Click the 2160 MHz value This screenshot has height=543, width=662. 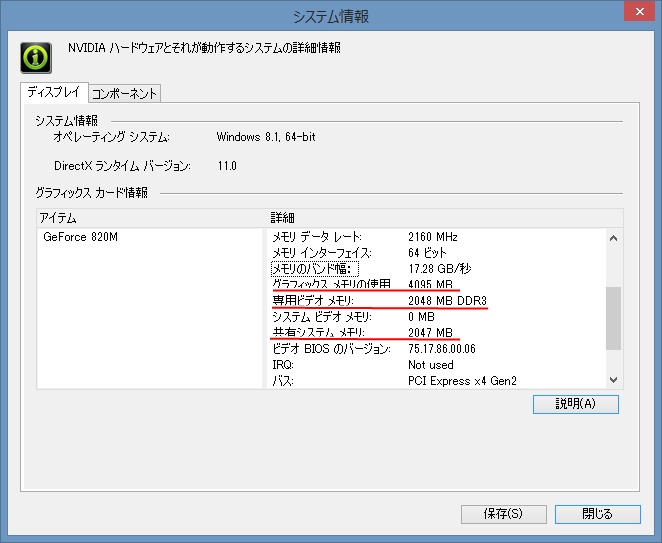[433, 237]
